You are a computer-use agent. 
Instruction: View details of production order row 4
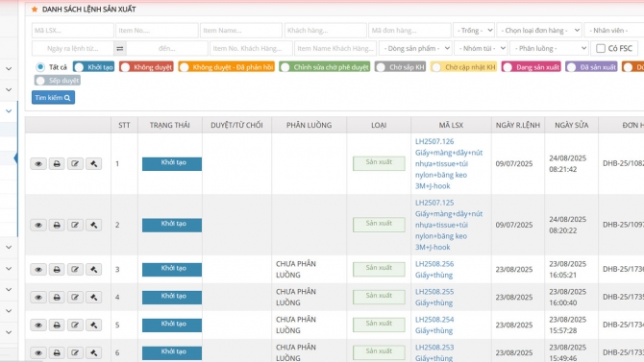pos(38,297)
